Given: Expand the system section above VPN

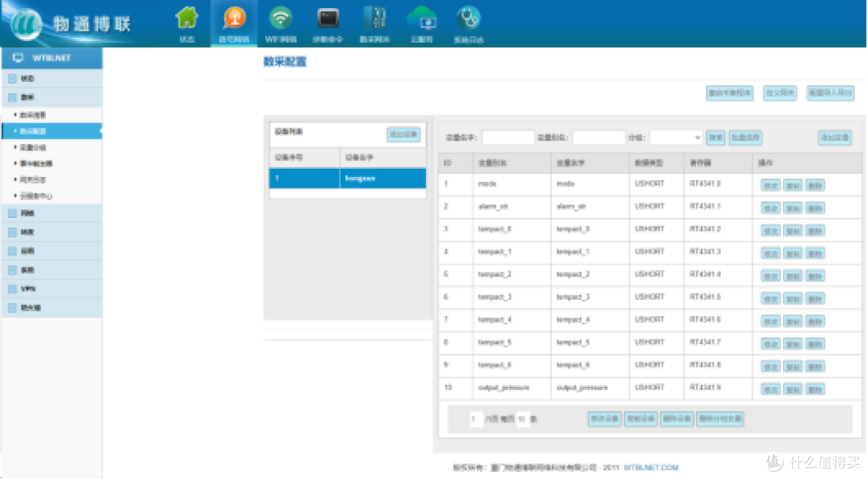Looking at the screenshot, I should [51, 270].
